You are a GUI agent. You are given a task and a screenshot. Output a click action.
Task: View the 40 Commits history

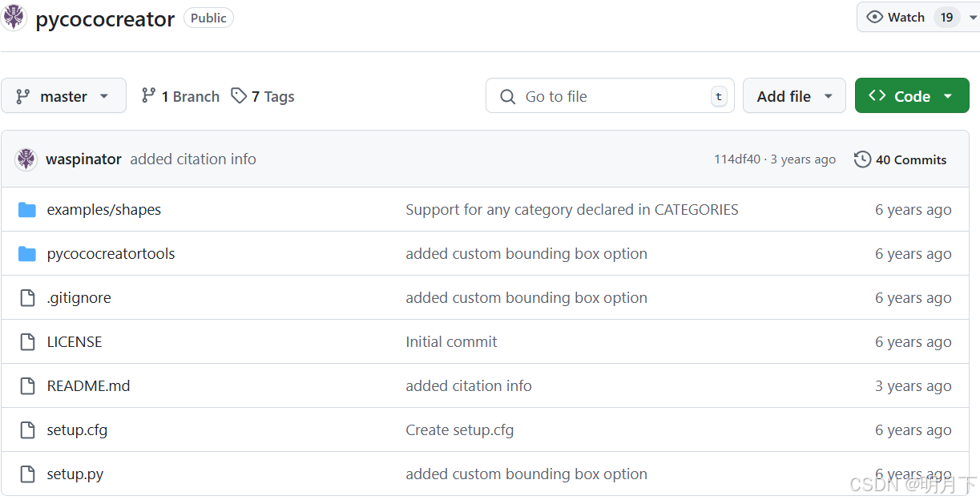tap(910, 159)
